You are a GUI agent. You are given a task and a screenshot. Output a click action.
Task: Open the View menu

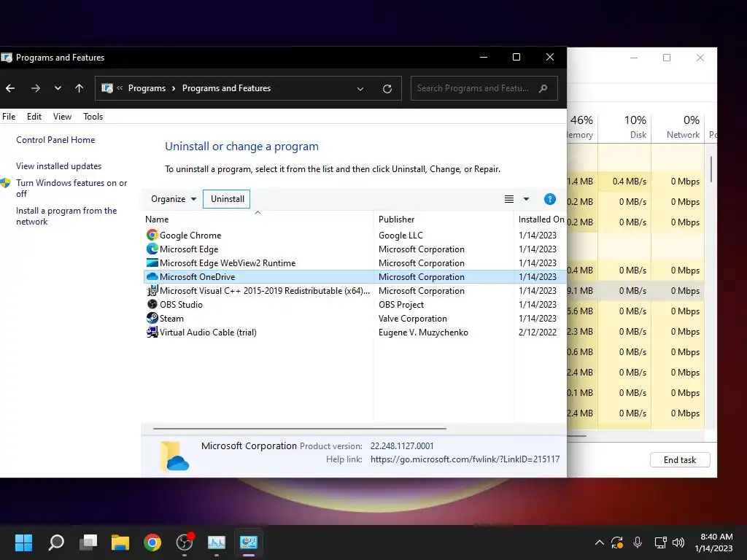point(62,117)
